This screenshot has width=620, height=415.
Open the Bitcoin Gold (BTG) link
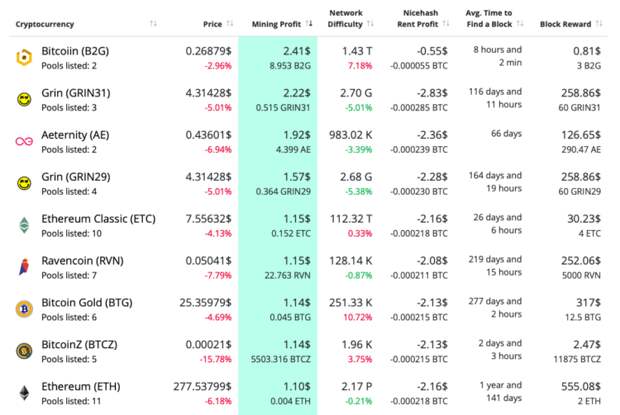(87, 302)
